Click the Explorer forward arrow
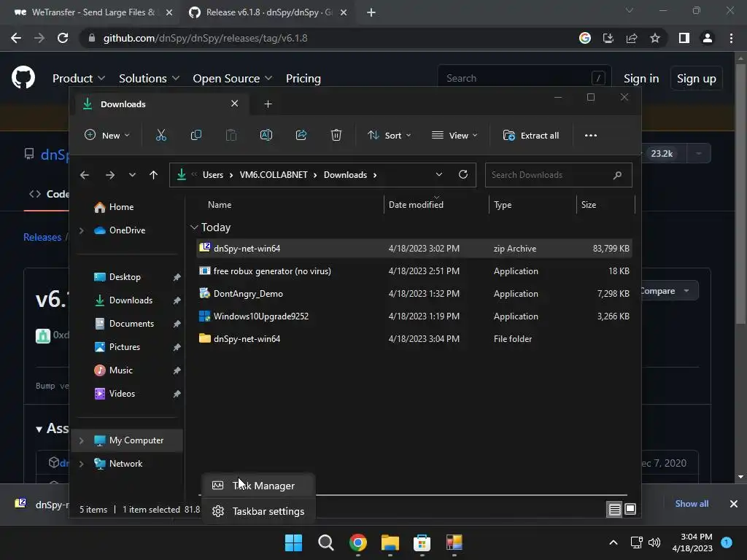The image size is (747, 560). tap(110, 175)
